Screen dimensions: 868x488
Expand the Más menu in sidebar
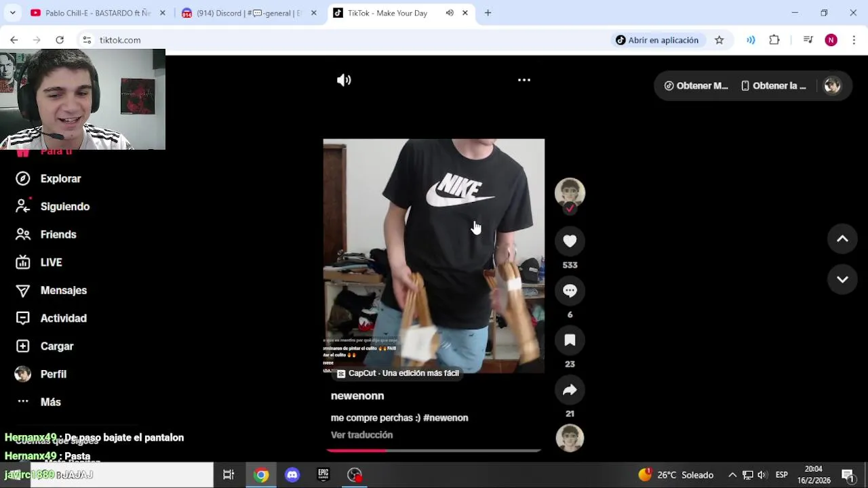(x=50, y=402)
